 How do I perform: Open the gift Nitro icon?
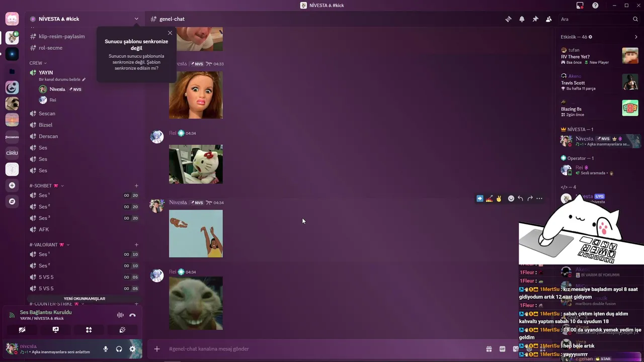489,349
